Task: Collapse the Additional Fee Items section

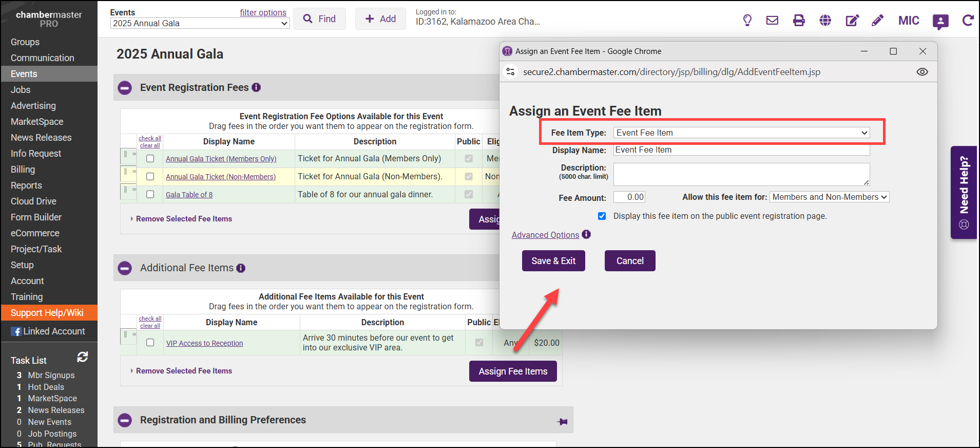Action: coord(125,268)
